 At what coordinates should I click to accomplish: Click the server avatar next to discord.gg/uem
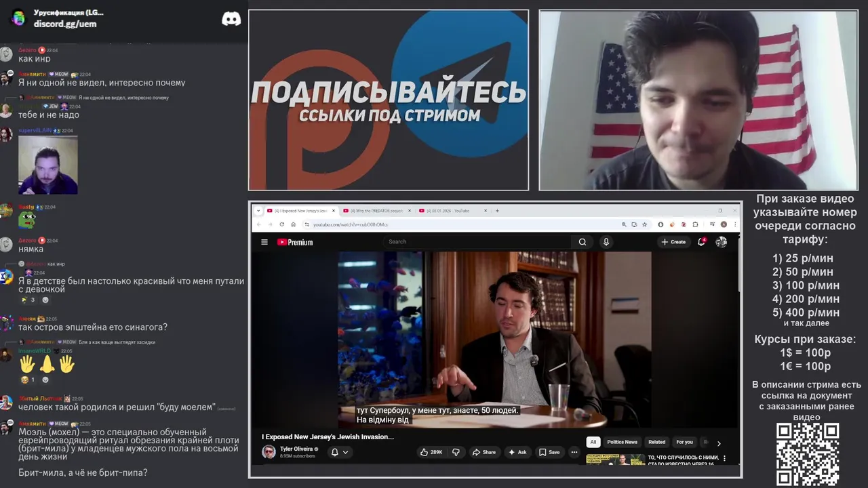tap(18, 18)
